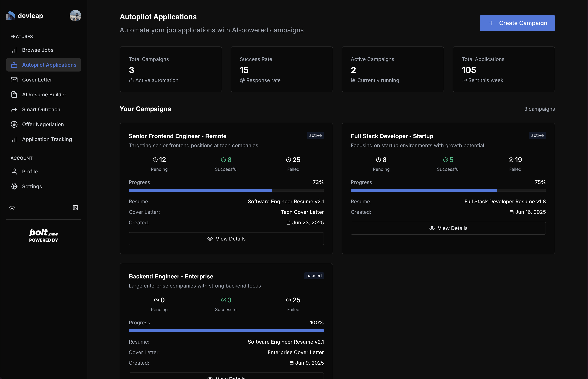View Details of Full Stack Developer campaign

coord(448,228)
